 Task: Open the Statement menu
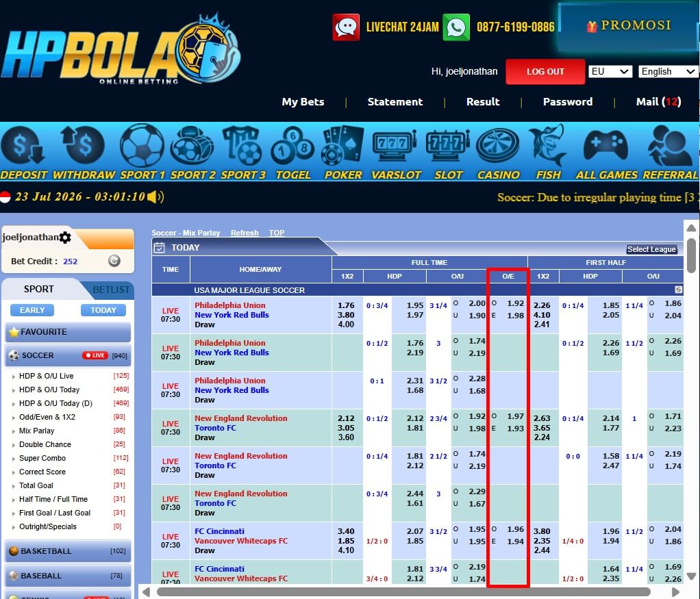point(395,102)
